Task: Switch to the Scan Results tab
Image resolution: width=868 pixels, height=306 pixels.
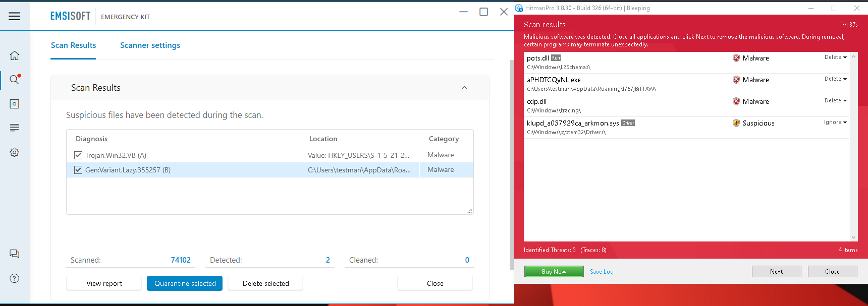Action: [73, 45]
